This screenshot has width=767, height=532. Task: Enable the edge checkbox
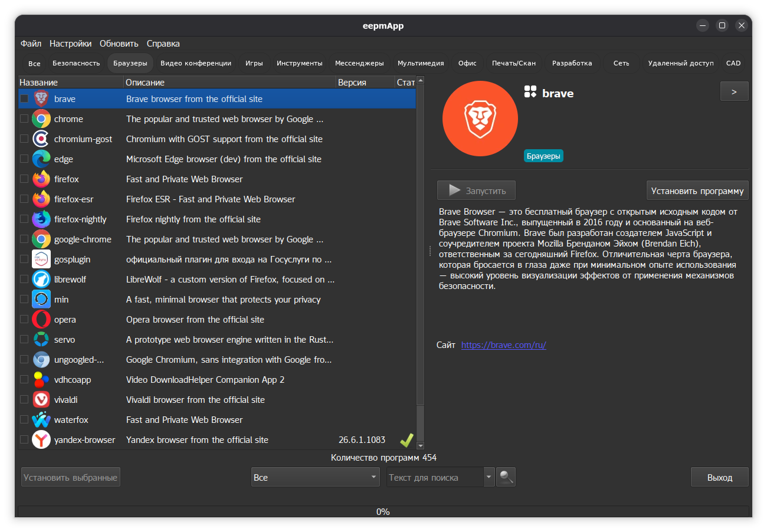point(24,159)
